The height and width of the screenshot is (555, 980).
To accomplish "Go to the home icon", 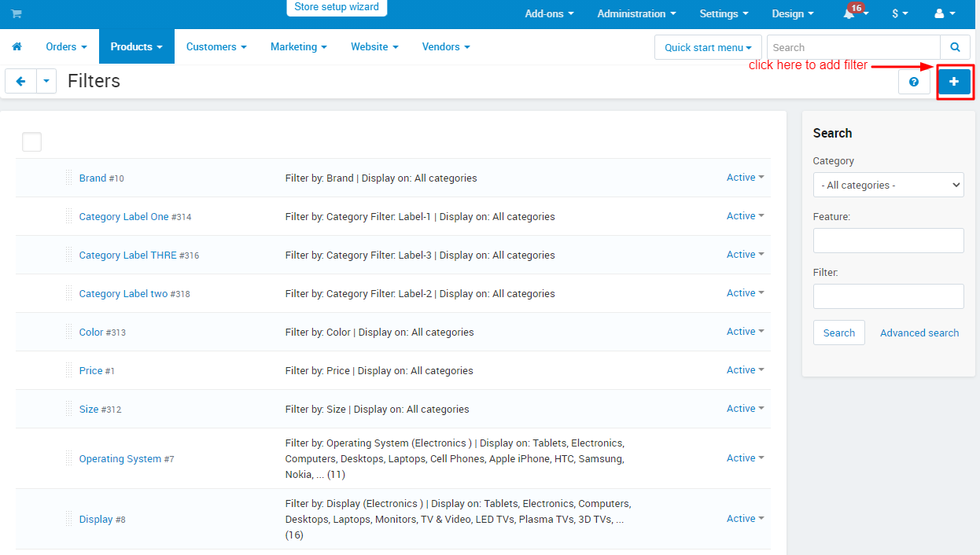I will point(17,47).
